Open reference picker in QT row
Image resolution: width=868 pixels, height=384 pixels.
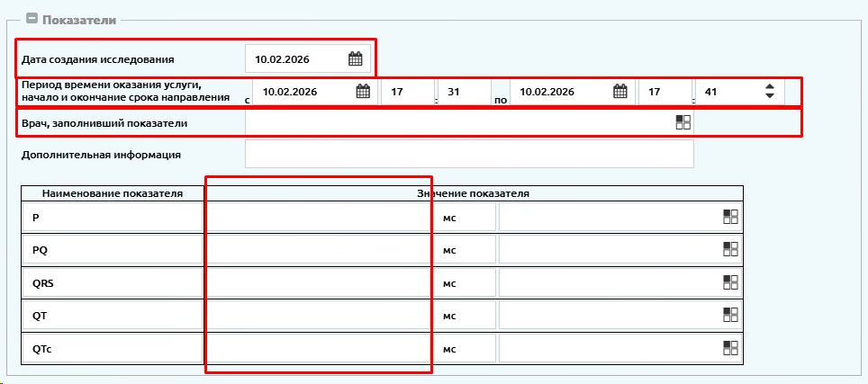tap(731, 315)
